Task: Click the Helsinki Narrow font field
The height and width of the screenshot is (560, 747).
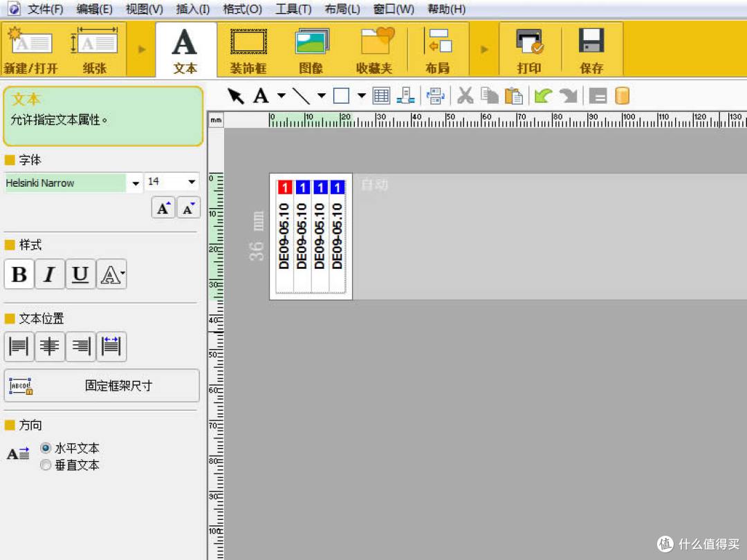Action: [65, 183]
